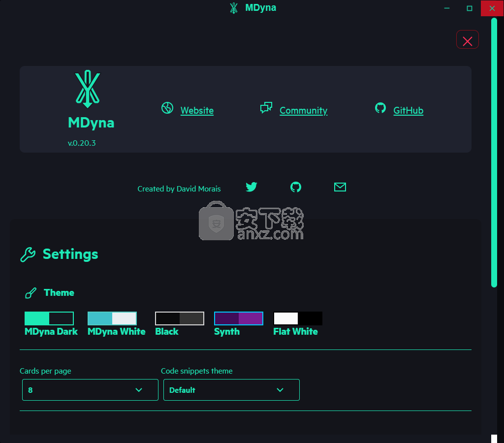The height and width of the screenshot is (443, 504).
Task: Click the Cards per page label
Action: [x=45, y=371]
